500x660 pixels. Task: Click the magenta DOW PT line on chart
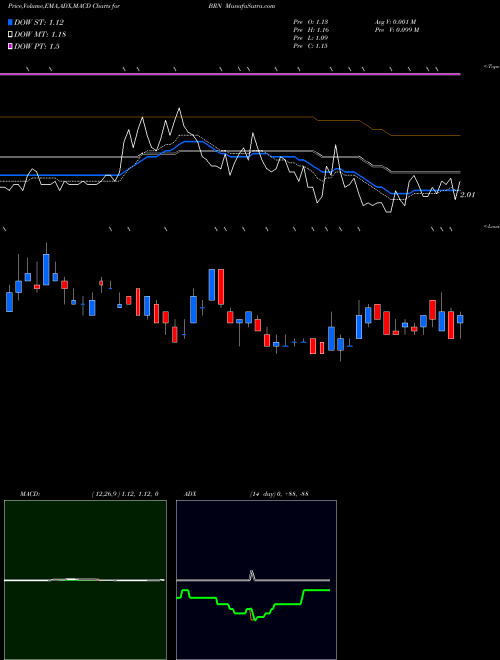pos(230,75)
